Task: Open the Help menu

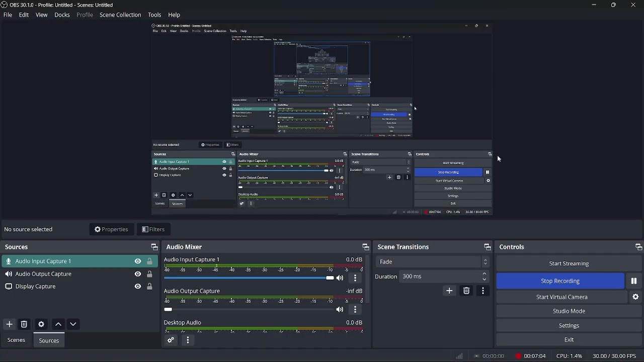Action: tap(174, 15)
